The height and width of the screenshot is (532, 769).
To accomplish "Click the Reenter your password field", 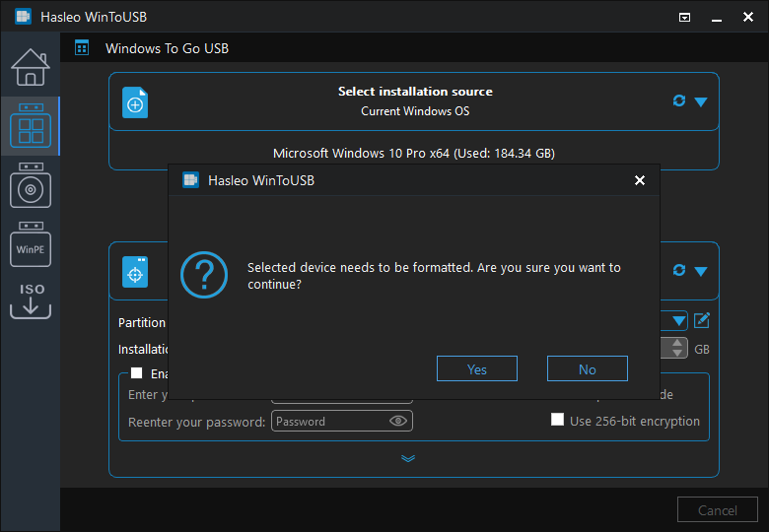I will [x=342, y=422].
